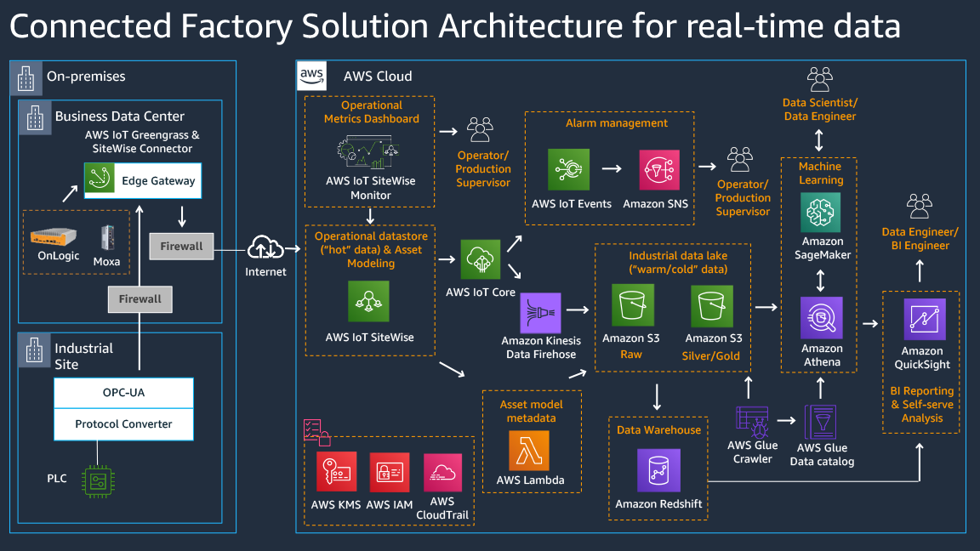Click the AWS KMS key icon
The height and width of the screenshot is (551, 980).
[335, 472]
